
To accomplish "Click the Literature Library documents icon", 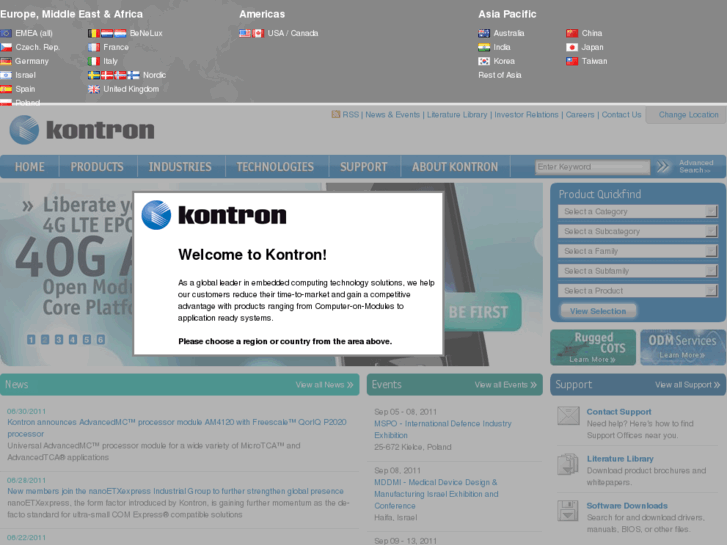I will click(568, 464).
